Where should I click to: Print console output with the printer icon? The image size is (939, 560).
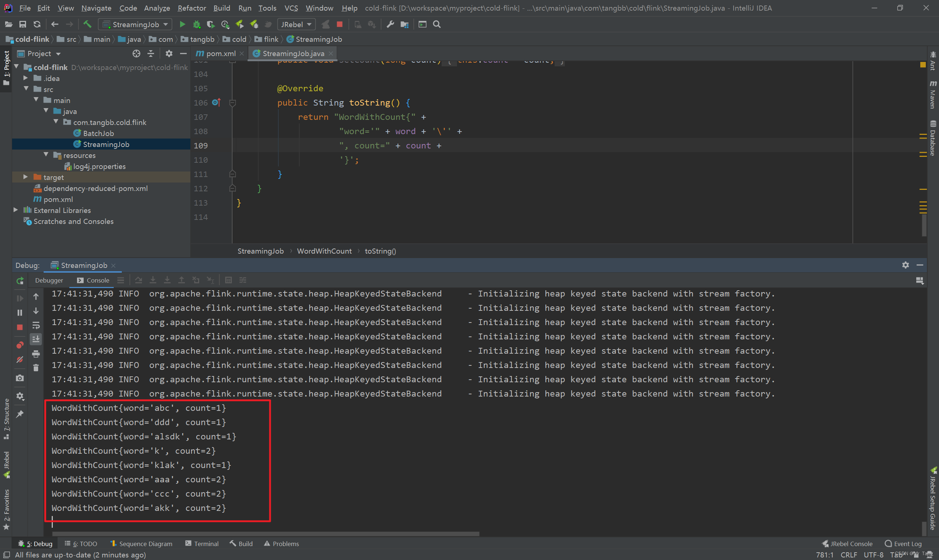(36, 354)
